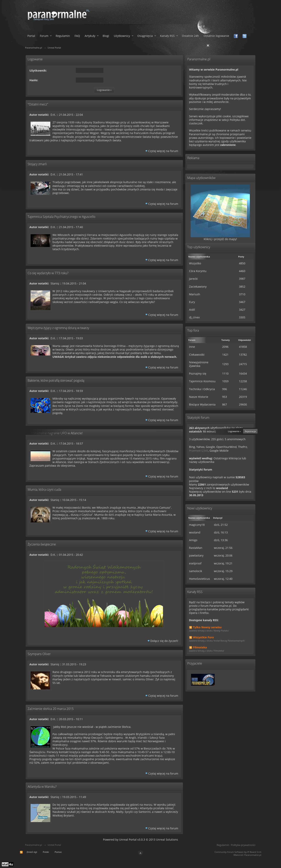Open the 'Zmień styl' style selector
Image resolution: width=281 pixels, height=868 pixels.
tap(32, 852)
